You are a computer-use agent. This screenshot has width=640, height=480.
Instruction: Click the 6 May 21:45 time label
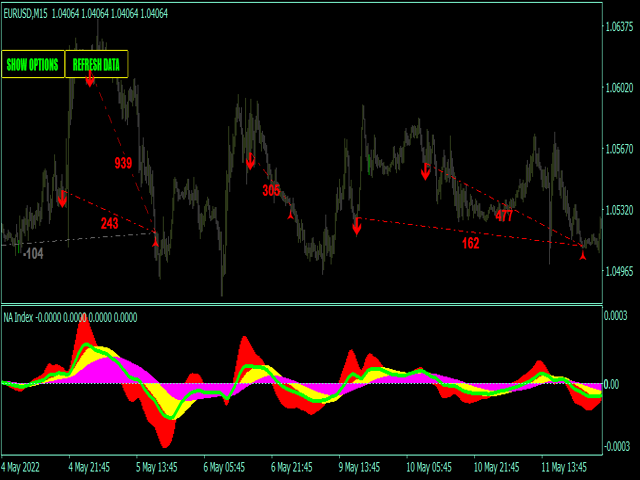click(x=292, y=467)
